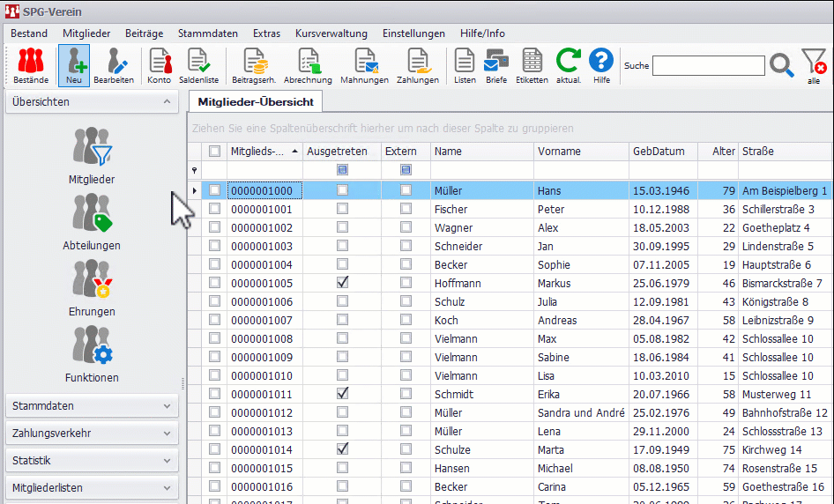
Task: Open the Kursverwaltung menu
Action: click(x=331, y=33)
